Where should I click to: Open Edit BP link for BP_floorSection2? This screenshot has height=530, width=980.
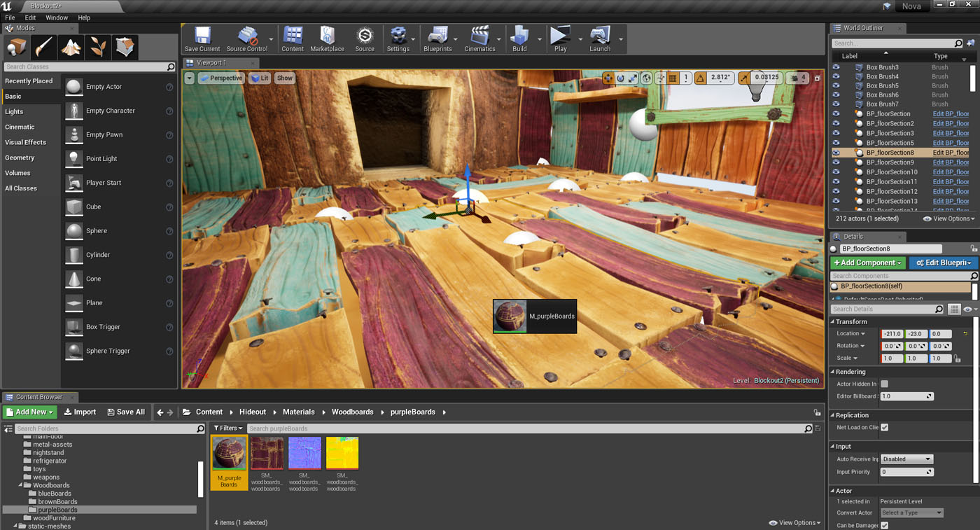coord(951,124)
